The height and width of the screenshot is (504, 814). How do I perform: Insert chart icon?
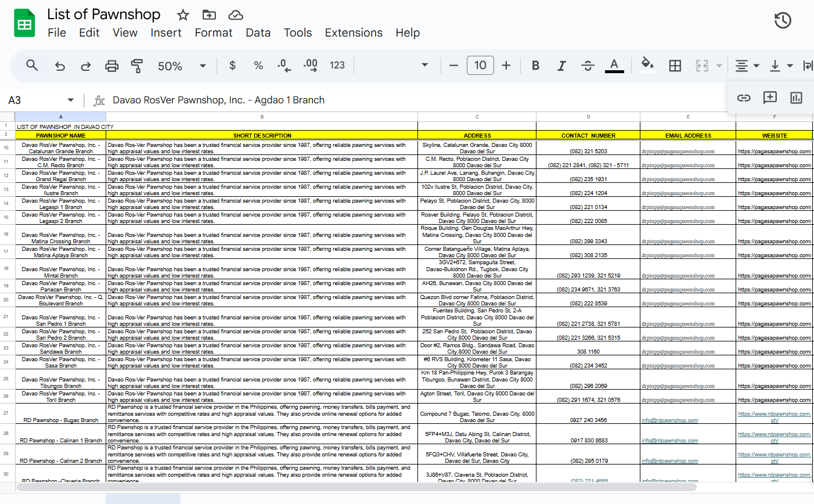(x=796, y=98)
